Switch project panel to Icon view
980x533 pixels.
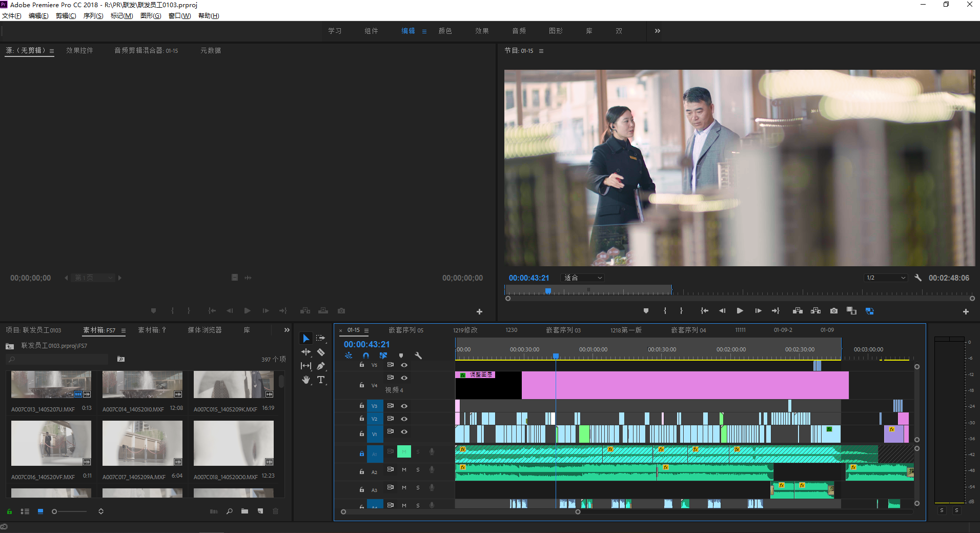click(40, 511)
